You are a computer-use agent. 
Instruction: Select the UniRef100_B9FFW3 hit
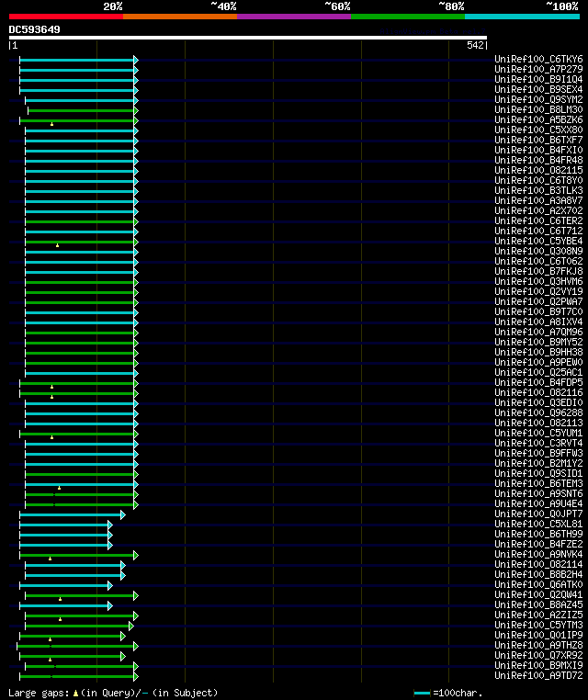(538, 453)
